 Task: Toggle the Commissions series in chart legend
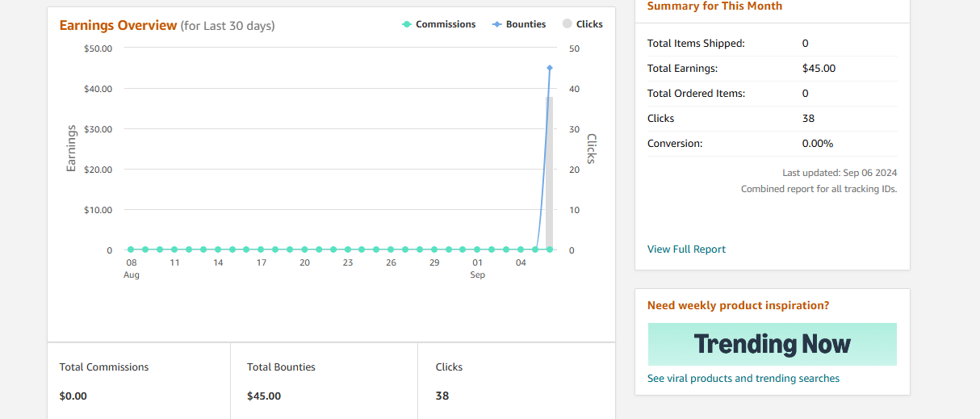(x=439, y=24)
